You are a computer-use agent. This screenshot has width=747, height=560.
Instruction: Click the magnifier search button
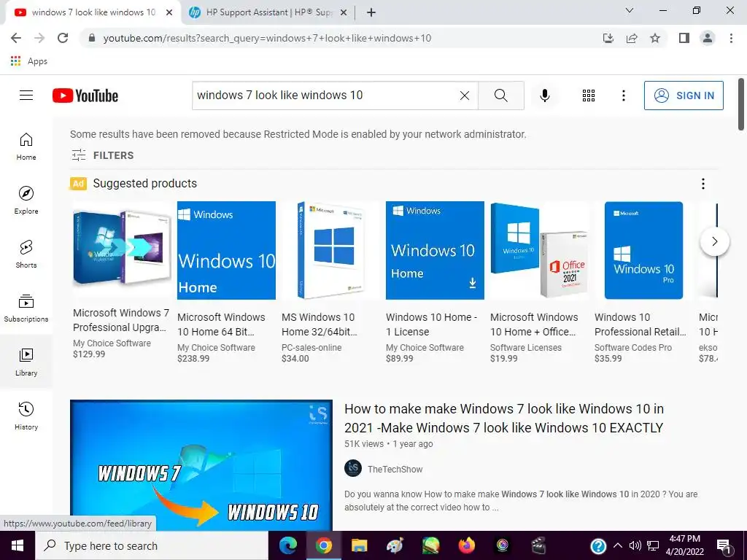pyautogui.click(x=500, y=96)
